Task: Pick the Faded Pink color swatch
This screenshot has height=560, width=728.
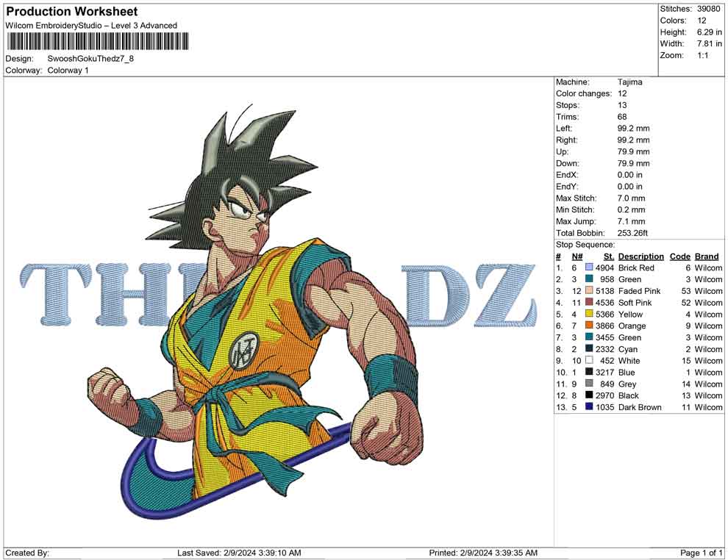Action: 589,290
